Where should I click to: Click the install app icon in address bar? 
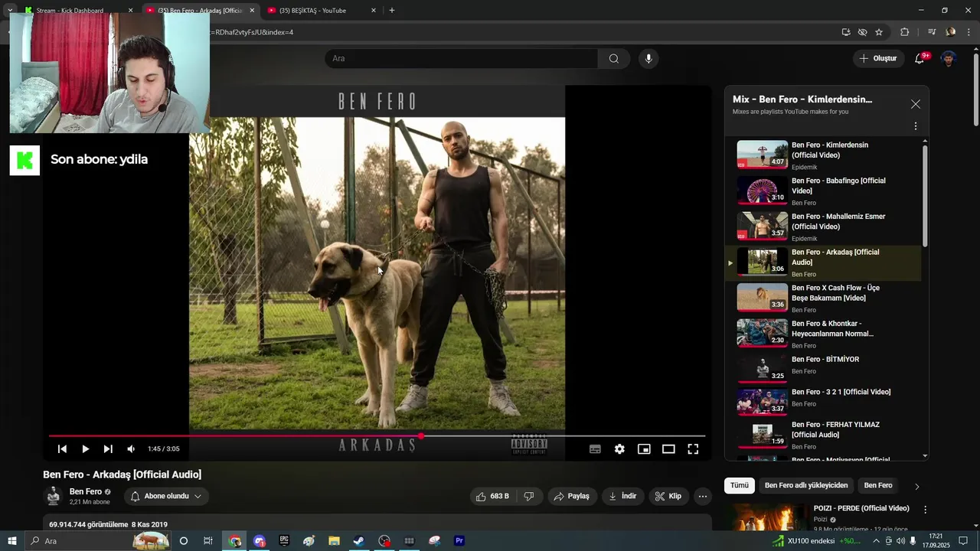[x=846, y=32]
